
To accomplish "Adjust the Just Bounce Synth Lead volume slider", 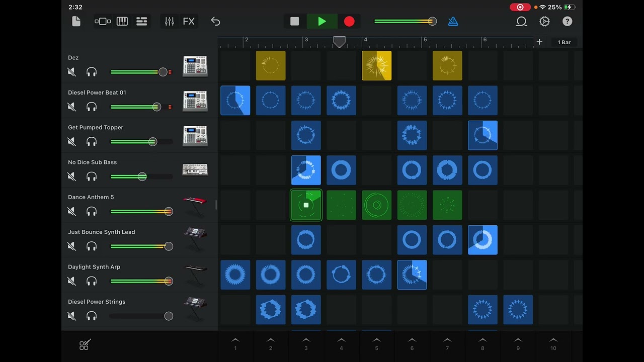I will point(141,246).
